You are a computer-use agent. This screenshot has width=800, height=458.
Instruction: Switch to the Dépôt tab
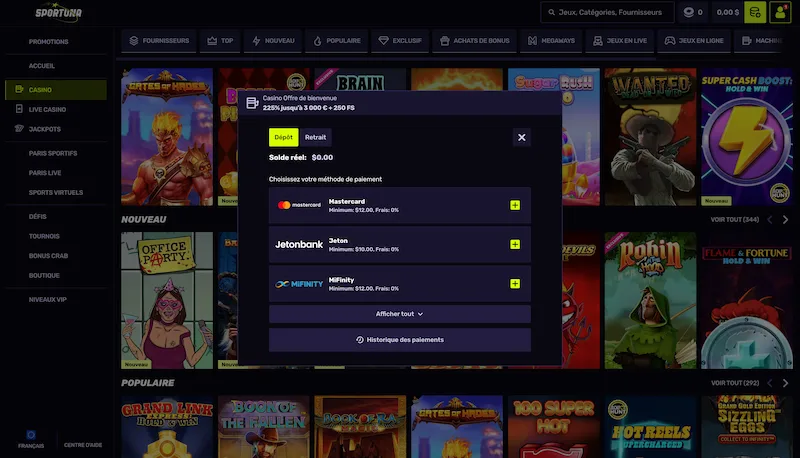point(283,137)
